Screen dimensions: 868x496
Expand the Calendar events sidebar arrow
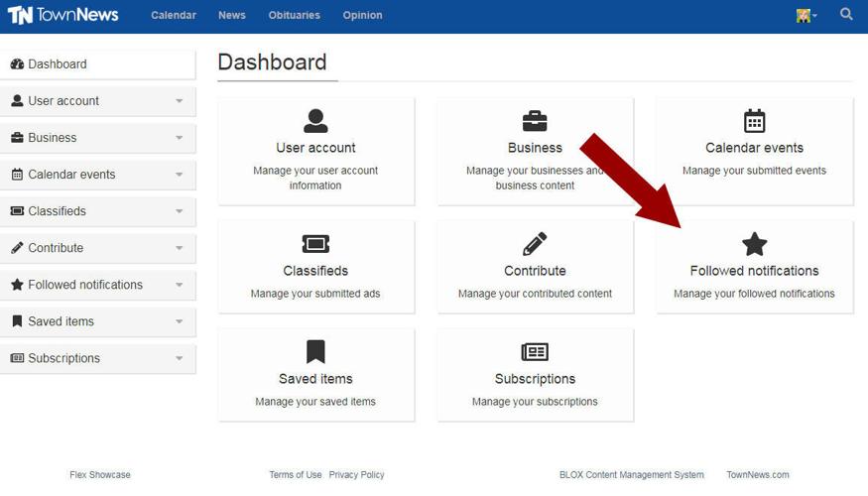pyautogui.click(x=179, y=175)
